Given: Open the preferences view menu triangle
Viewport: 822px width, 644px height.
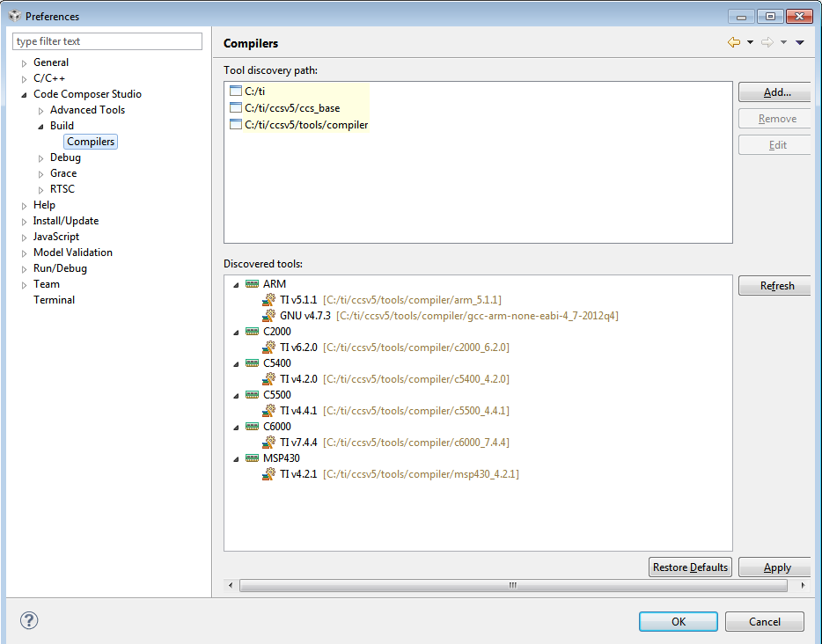Looking at the screenshot, I should tap(799, 42).
